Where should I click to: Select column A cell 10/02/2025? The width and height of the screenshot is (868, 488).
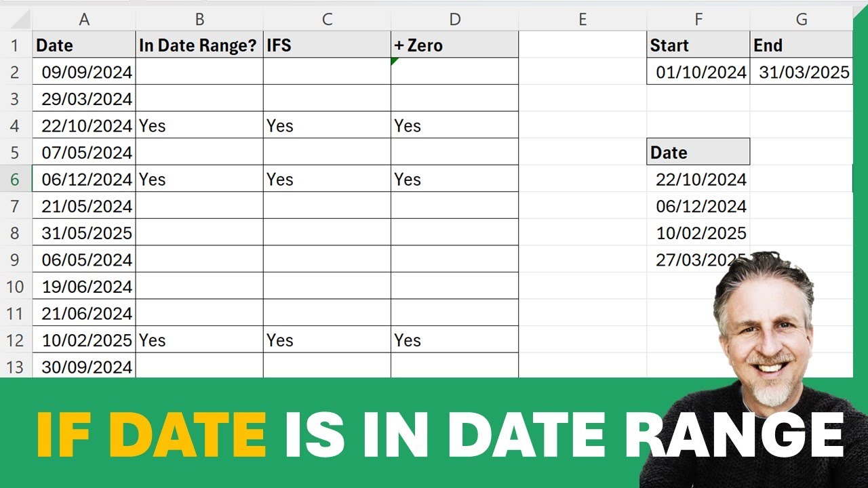click(84, 340)
